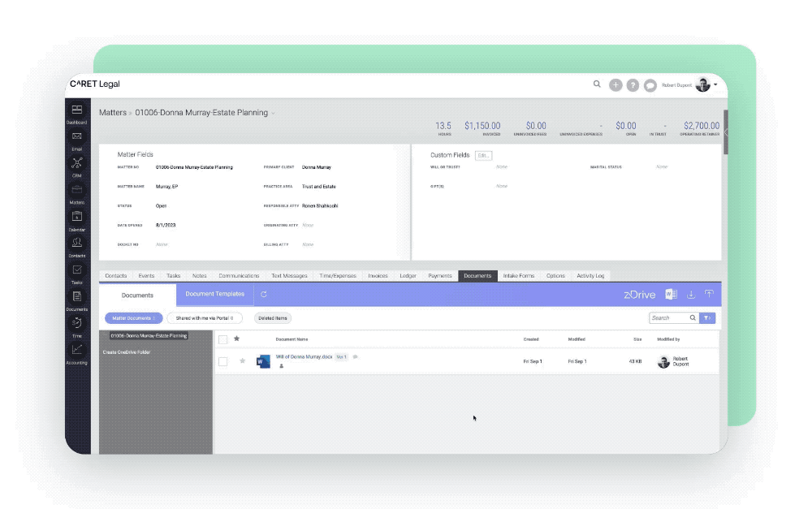
Task: Expand the Robert Dupont user menu
Action: [x=715, y=84]
